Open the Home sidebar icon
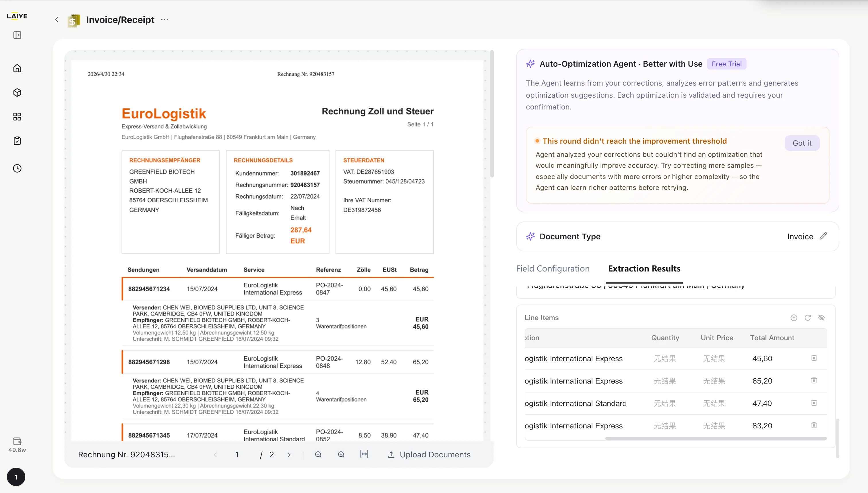 pos(17,68)
